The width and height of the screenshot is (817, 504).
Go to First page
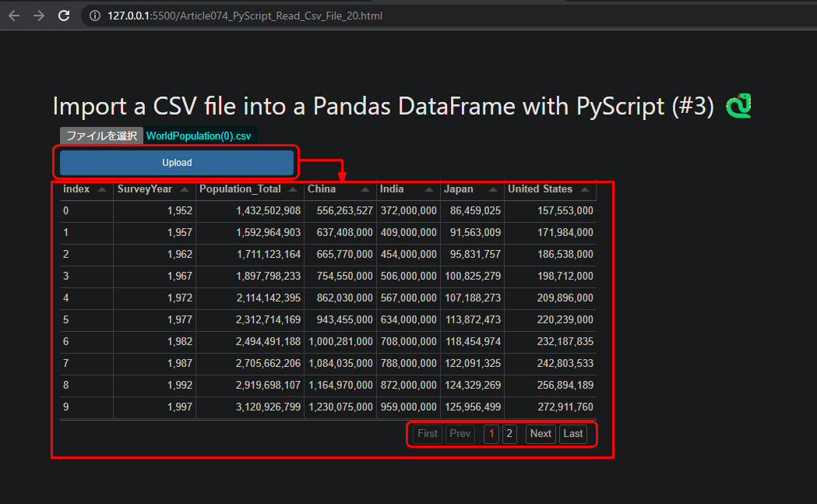[428, 434]
